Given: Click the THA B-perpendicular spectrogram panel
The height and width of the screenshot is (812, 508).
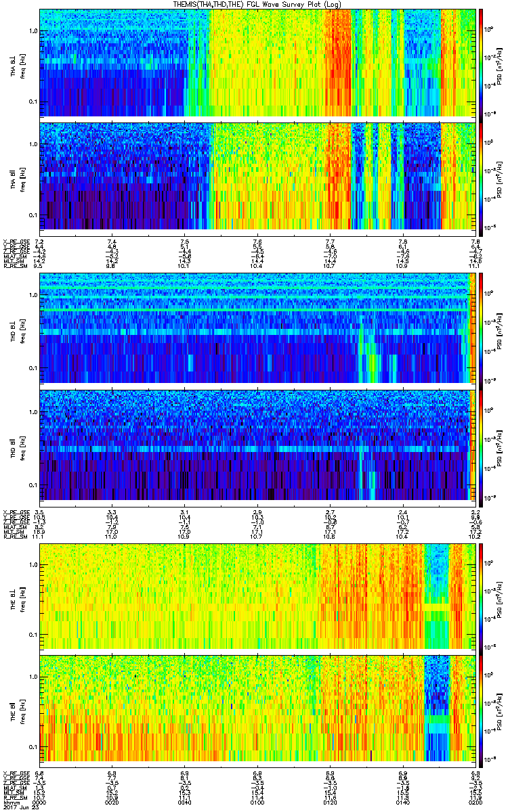Looking at the screenshot, I should 257,62.
